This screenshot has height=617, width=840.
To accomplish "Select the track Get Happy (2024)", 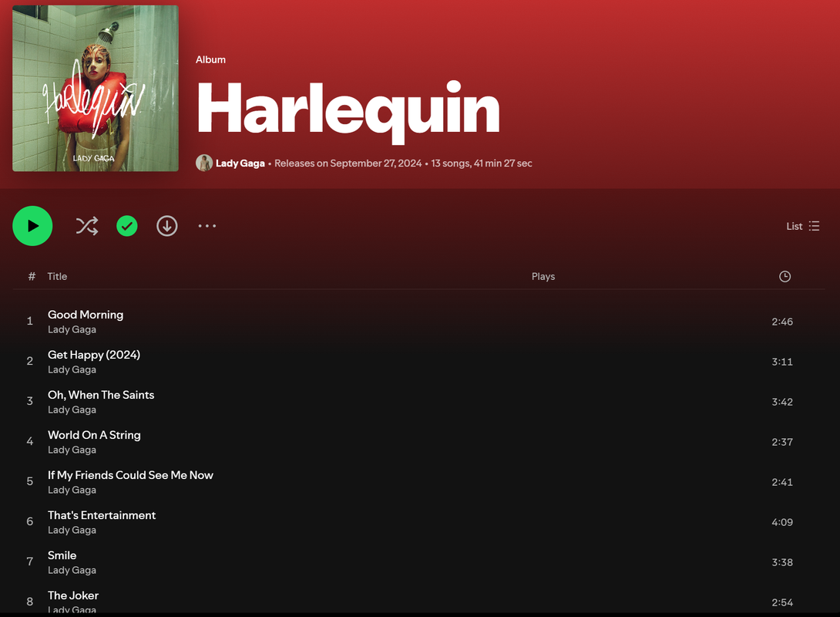I will [x=94, y=355].
